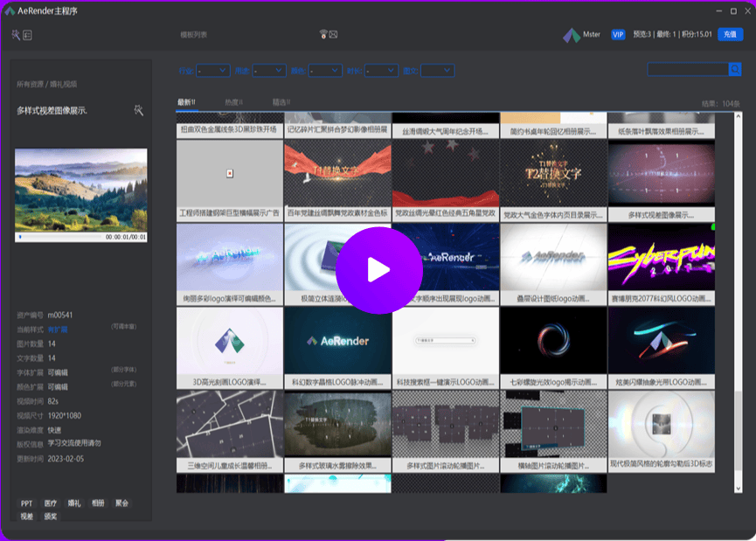The width and height of the screenshot is (756, 541).
Task: Click the tools icon in top-left toolbar
Action: tap(16, 35)
